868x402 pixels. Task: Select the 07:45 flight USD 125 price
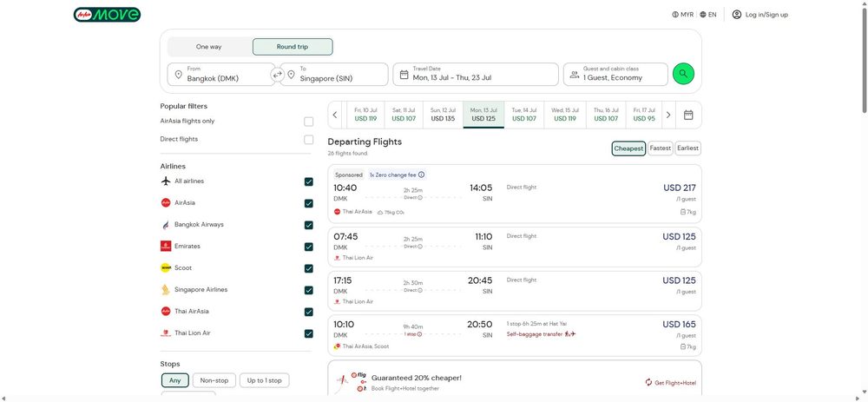point(680,237)
